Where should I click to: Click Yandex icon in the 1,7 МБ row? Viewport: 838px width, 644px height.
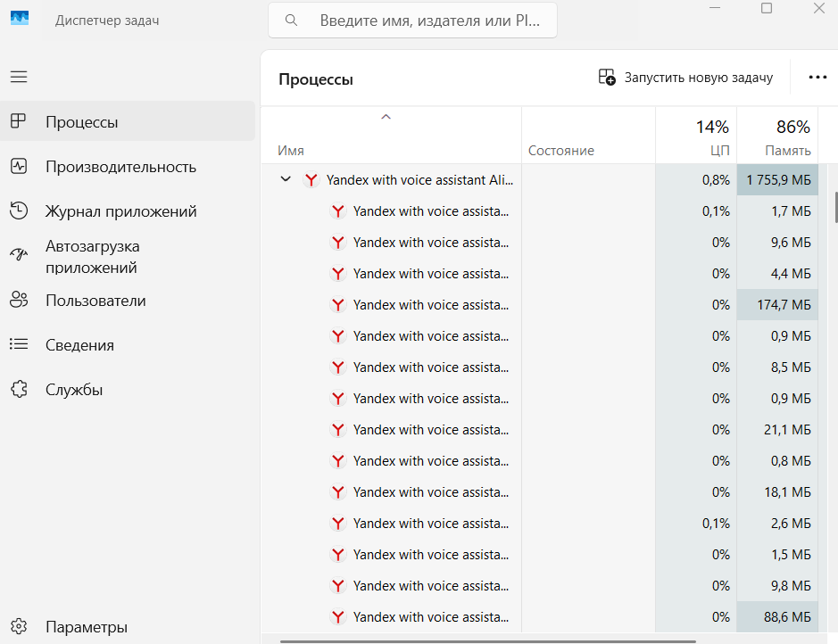click(337, 211)
